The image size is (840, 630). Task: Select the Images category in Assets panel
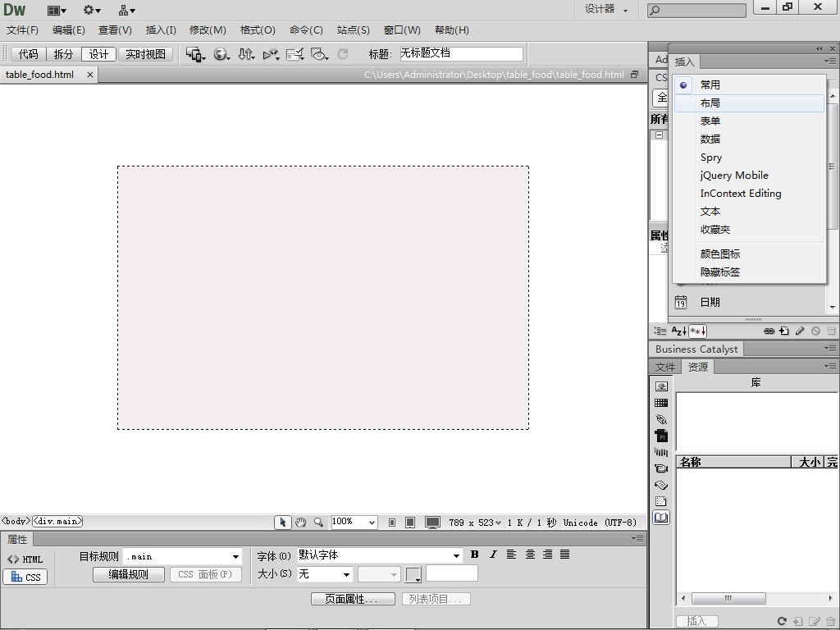(662, 386)
